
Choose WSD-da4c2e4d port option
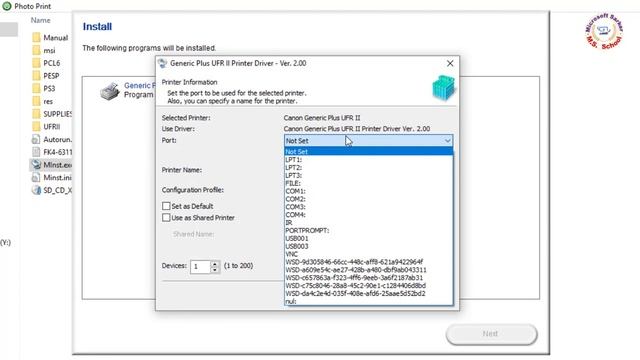pos(369,293)
